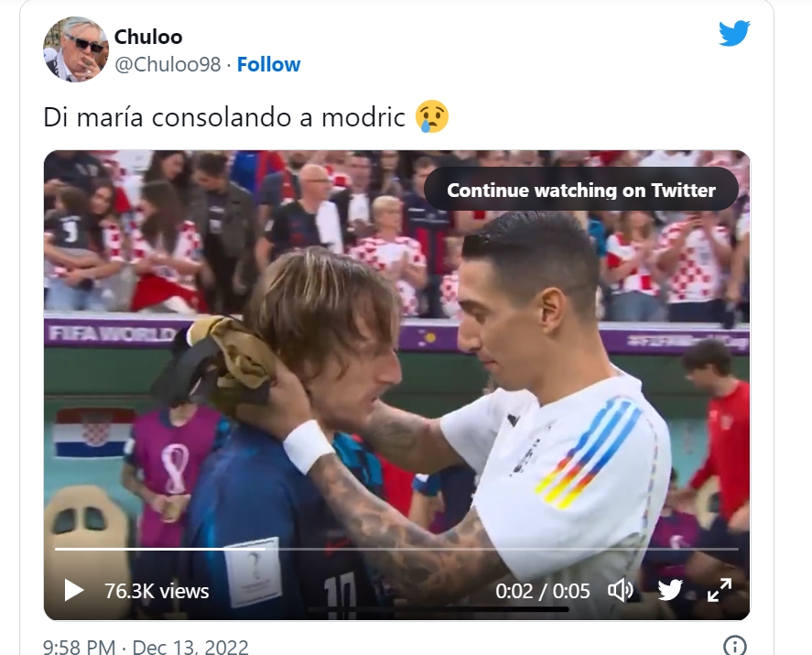Screen dimensions: 812x655
Task: Play the embedded video
Action: 73,590
